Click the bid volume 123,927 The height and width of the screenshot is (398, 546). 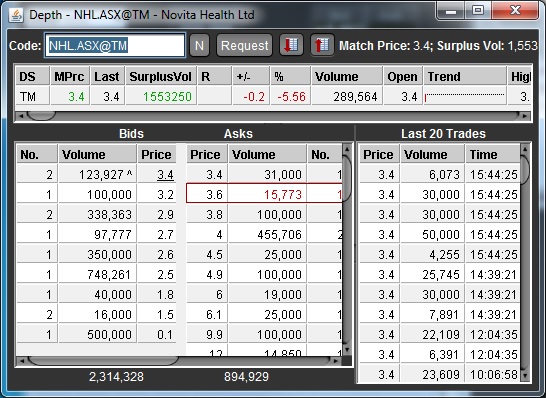(97, 174)
